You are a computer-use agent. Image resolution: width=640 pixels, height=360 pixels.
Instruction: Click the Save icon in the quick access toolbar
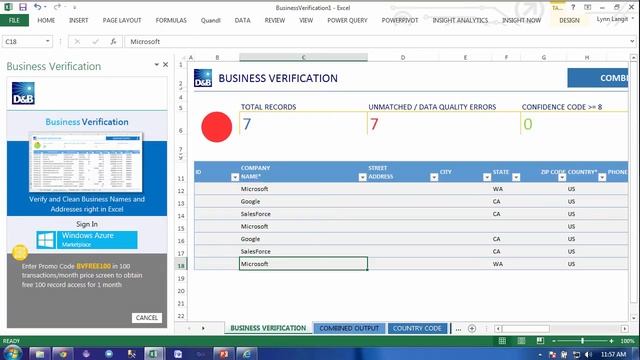[23, 7]
